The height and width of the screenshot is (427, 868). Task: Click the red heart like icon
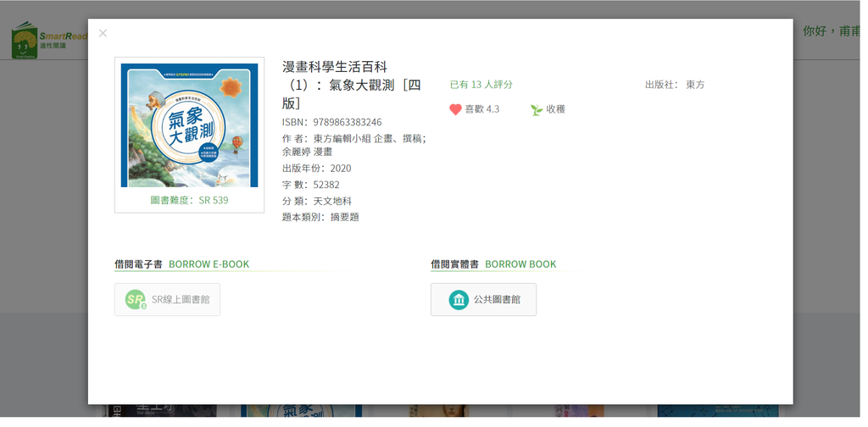(x=455, y=109)
